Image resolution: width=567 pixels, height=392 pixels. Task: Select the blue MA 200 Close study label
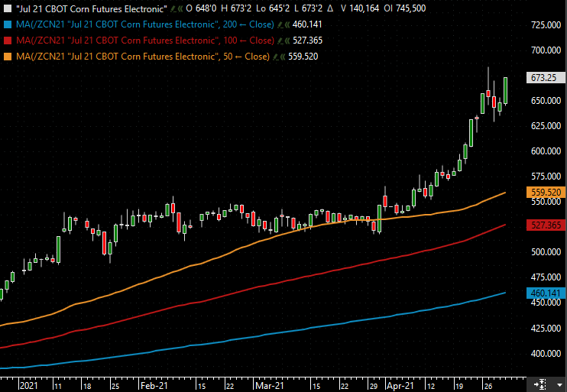pyautogui.click(x=145, y=24)
